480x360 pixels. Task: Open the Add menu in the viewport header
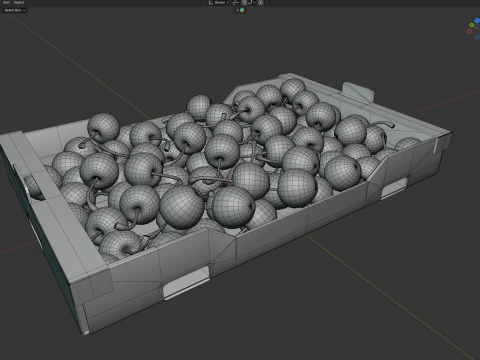[x=6, y=2]
